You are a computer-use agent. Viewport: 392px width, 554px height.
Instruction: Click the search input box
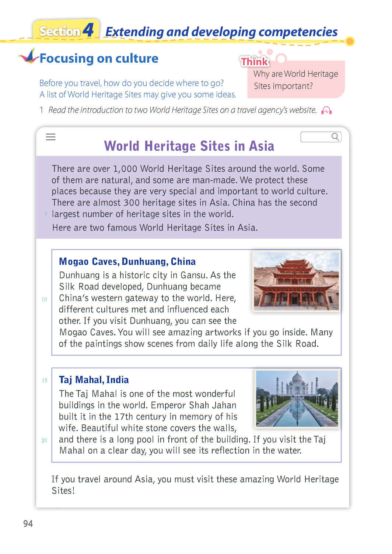coord(321,137)
